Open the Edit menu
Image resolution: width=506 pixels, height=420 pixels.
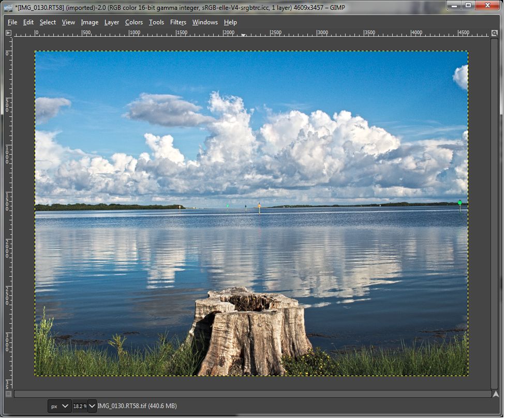tap(28, 22)
